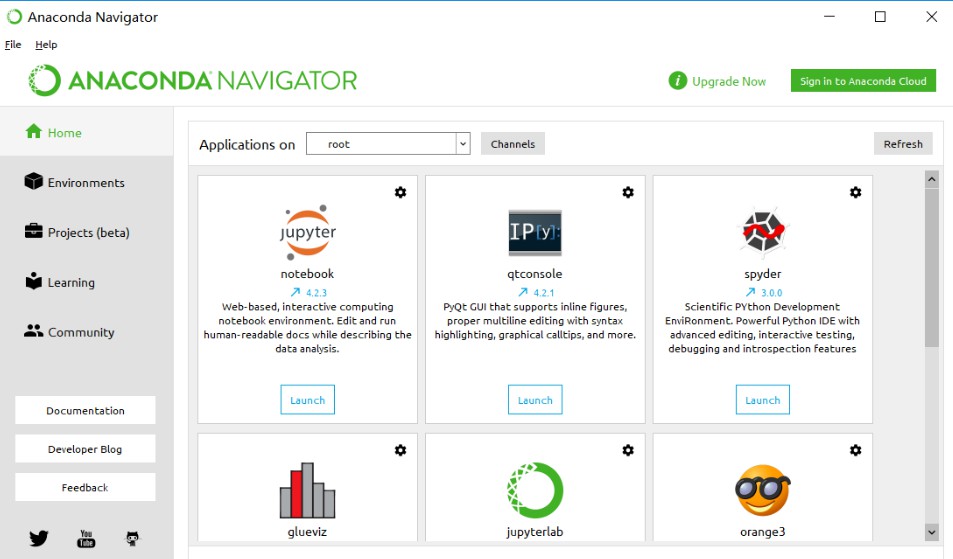
Task: Open the jupyter notebook settings gear
Action: [x=401, y=193]
